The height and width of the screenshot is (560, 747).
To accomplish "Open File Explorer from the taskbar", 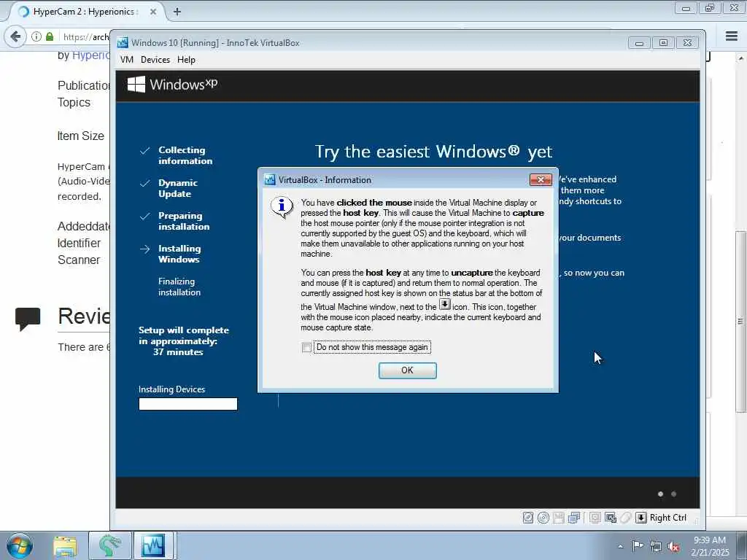I will 65,545.
